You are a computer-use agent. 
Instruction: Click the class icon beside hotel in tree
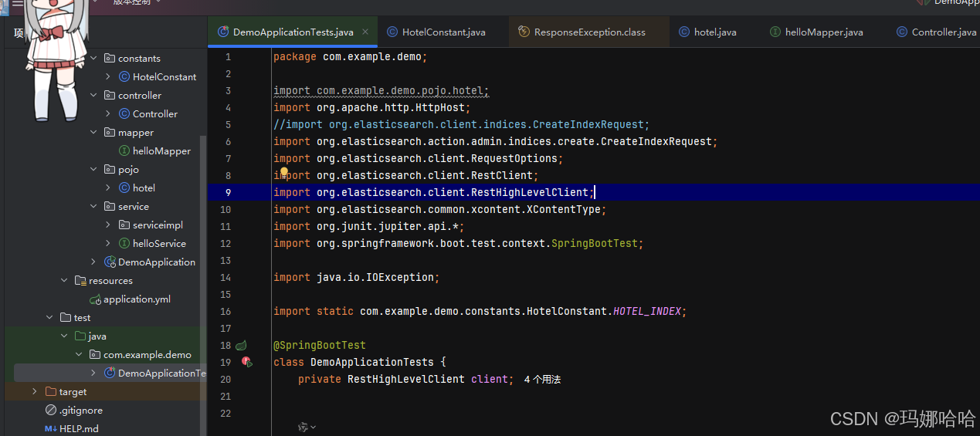click(x=124, y=188)
